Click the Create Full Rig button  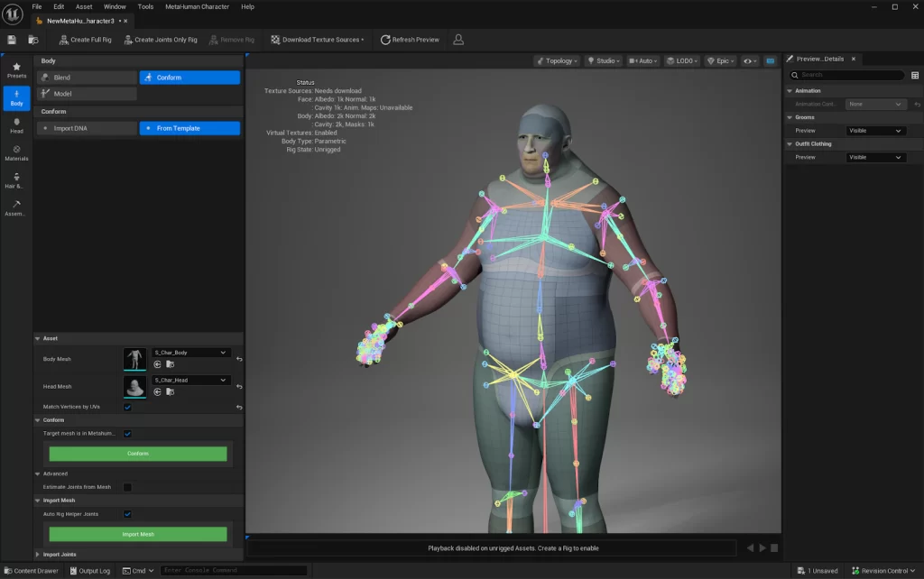[x=86, y=40]
